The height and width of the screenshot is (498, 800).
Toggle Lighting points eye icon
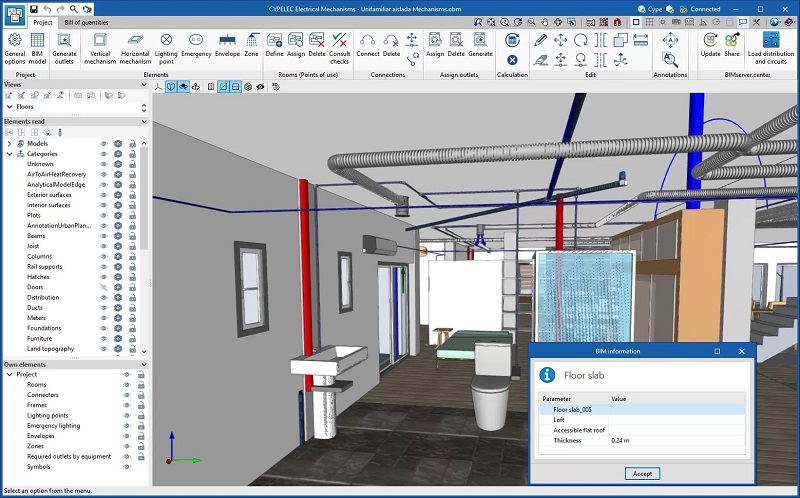pyautogui.click(x=126, y=415)
